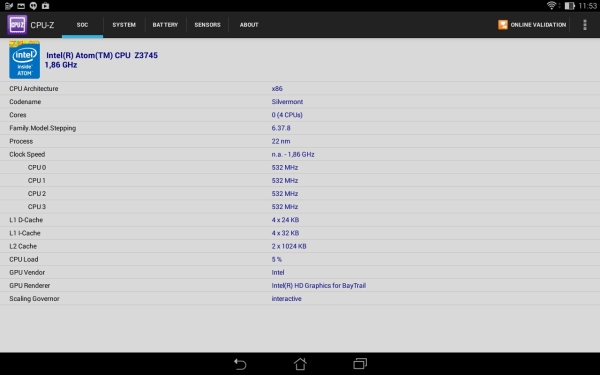
Task: Select the L1 D-Cache label
Action: point(26,220)
